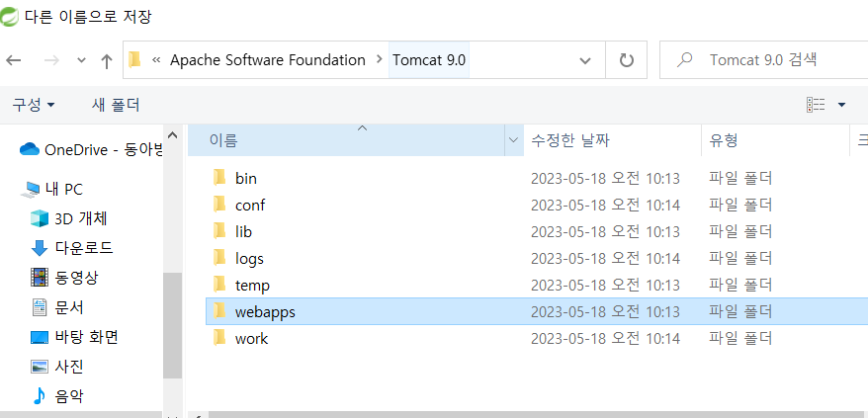This screenshot has width=868, height=418.
Task: Sort by 이름 column header
Action: (347, 140)
